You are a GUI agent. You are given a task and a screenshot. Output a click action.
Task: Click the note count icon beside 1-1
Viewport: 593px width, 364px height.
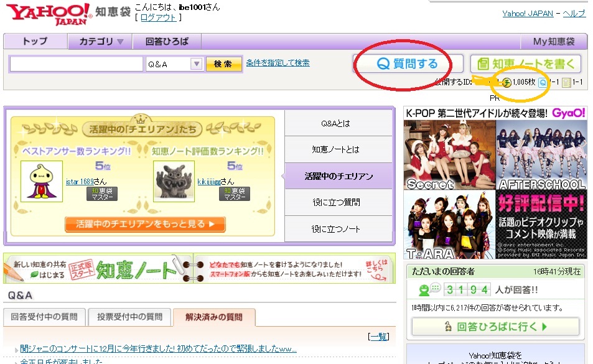click(x=566, y=82)
